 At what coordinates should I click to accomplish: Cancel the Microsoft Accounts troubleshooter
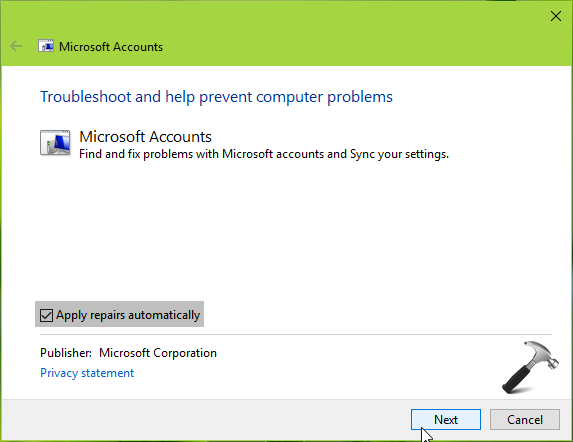(525, 419)
